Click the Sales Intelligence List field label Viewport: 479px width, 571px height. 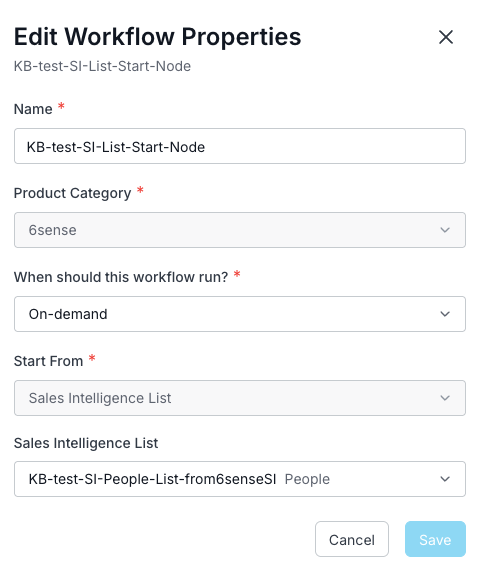tap(86, 443)
